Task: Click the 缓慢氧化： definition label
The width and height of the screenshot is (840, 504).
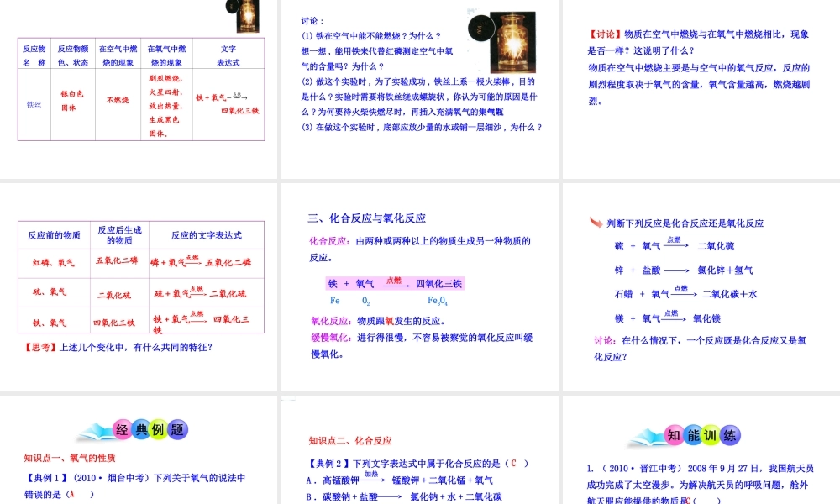Action: (332, 338)
